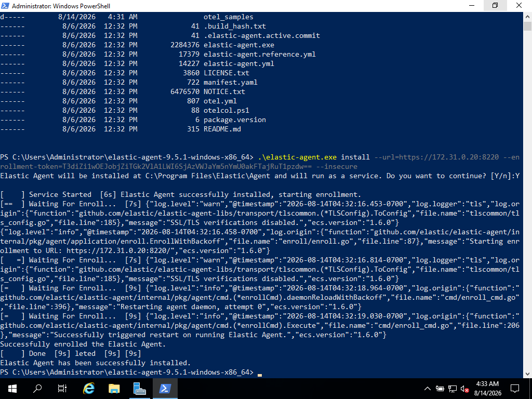This screenshot has width=532, height=399.
Task: Open File Explorer from taskbar
Action: pyautogui.click(x=114, y=389)
